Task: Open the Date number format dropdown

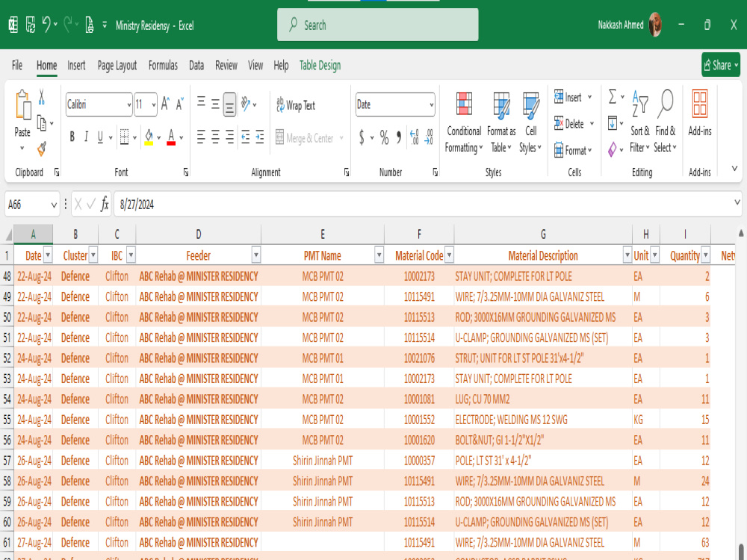Action: 431,105
